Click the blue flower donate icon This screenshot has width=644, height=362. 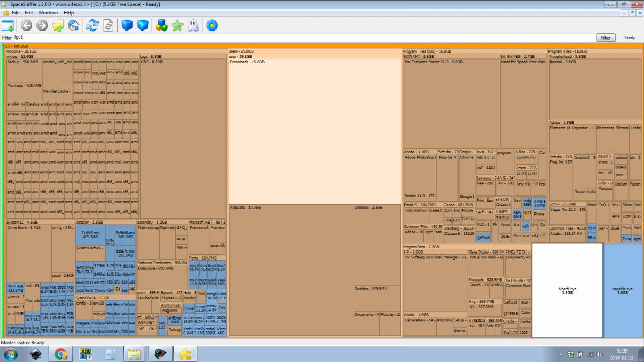coord(212,25)
